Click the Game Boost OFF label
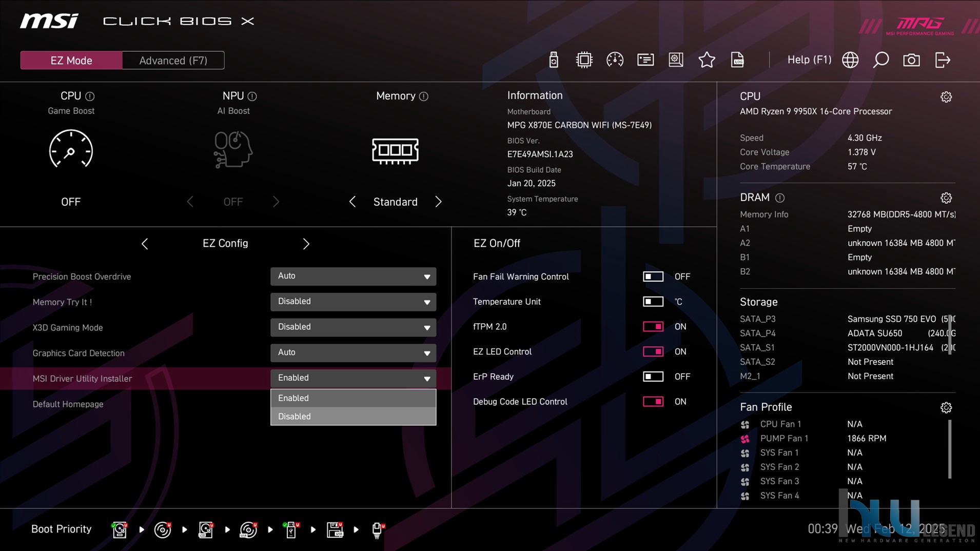The width and height of the screenshot is (980, 551). [x=71, y=202]
